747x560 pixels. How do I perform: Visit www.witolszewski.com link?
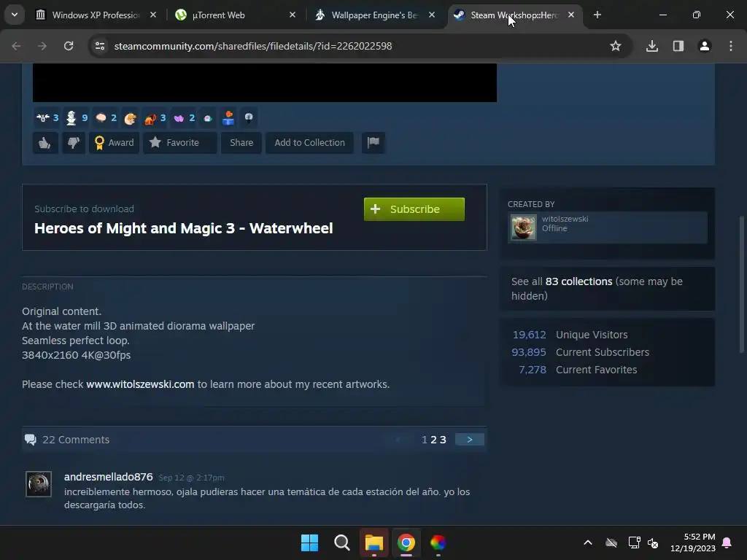[140, 384]
